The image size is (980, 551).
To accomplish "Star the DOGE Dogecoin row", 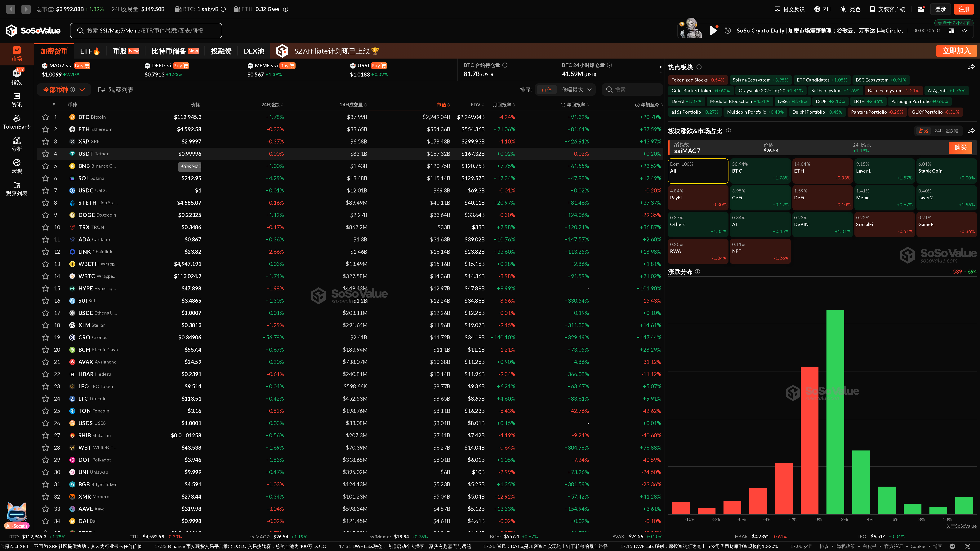I will coord(46,215).
